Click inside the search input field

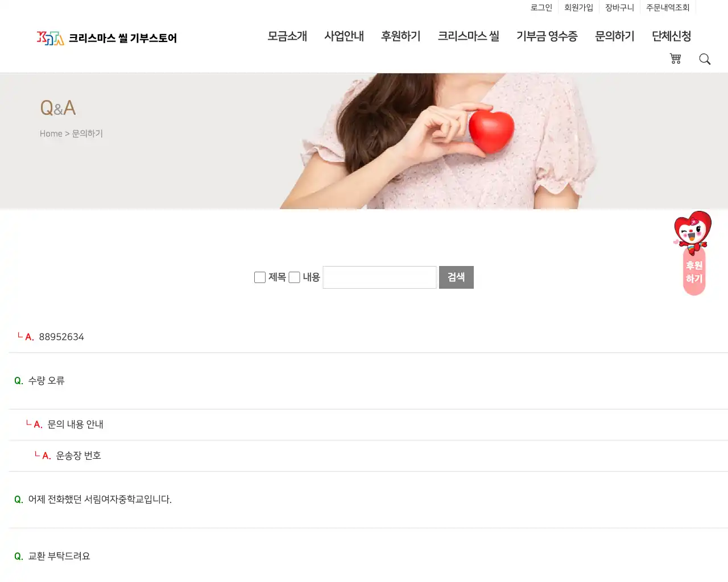click(379, 277)
